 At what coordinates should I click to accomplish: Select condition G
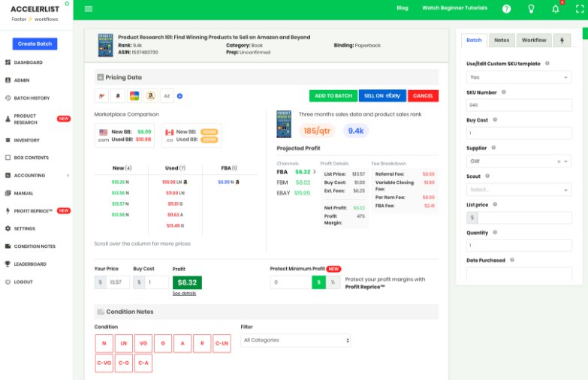[x=163, y=343]
